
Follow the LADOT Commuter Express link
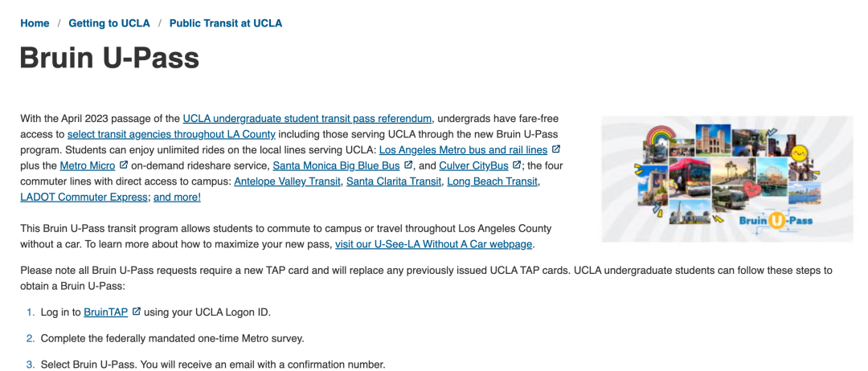(84, 197)
